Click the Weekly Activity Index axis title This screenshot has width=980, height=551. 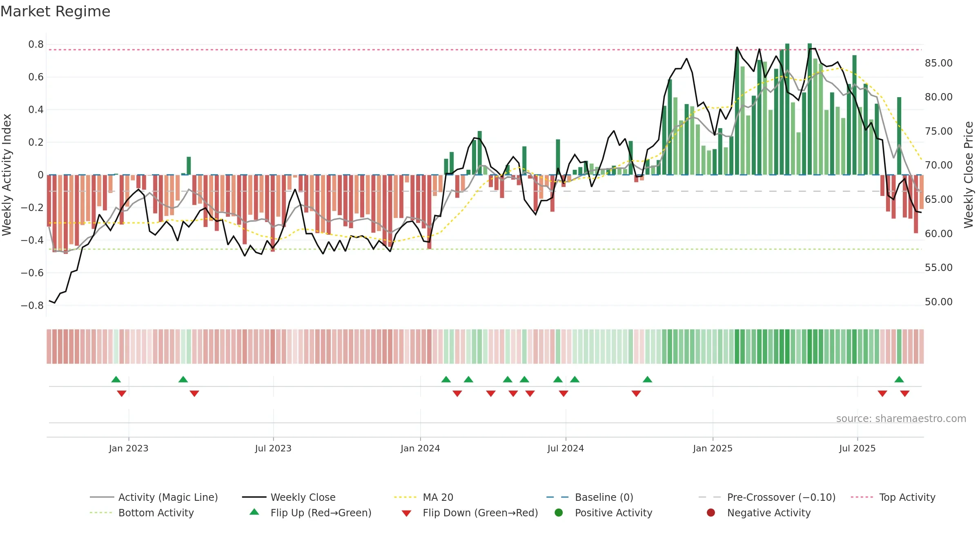[7, 175]
